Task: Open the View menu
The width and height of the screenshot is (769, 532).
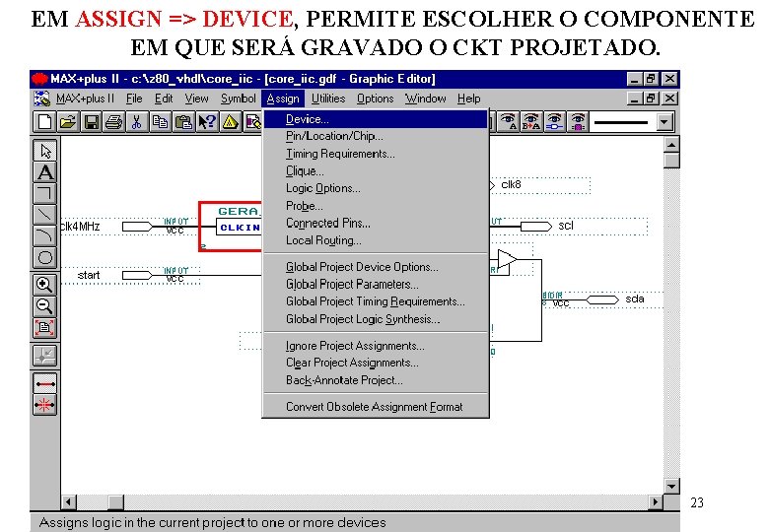Action: click(x=196, y=99)
